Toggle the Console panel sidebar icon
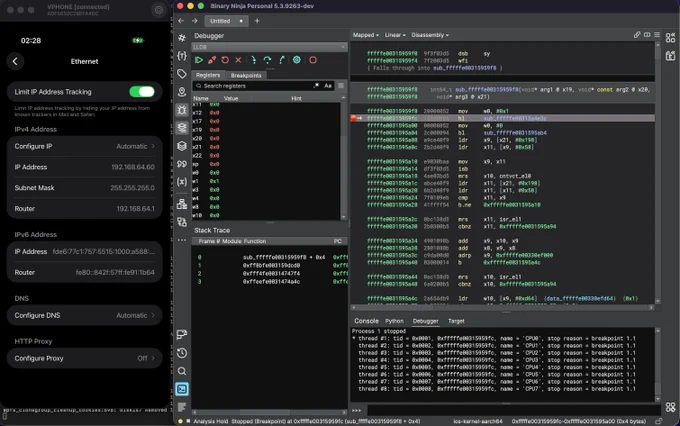 182,389
